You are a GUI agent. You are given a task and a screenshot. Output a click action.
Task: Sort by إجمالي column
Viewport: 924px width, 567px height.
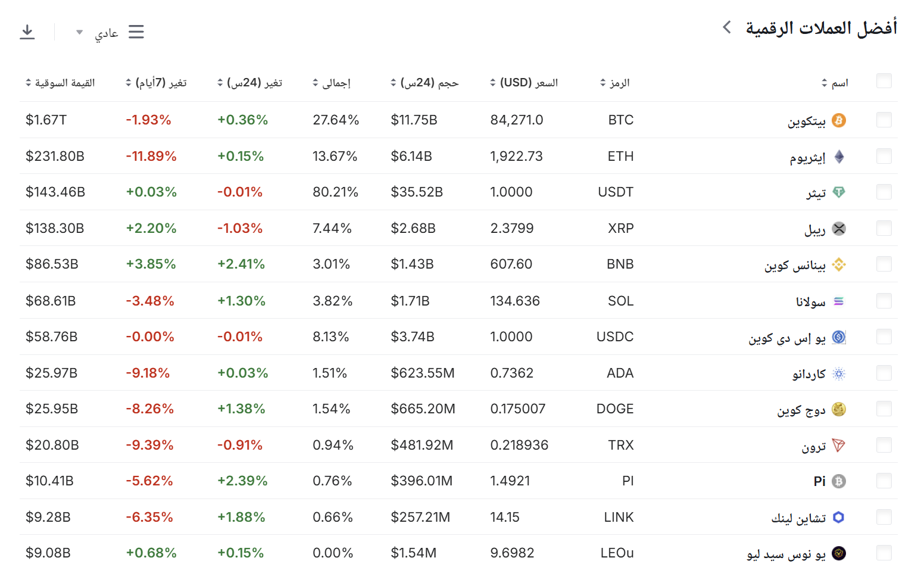(332, 83)
